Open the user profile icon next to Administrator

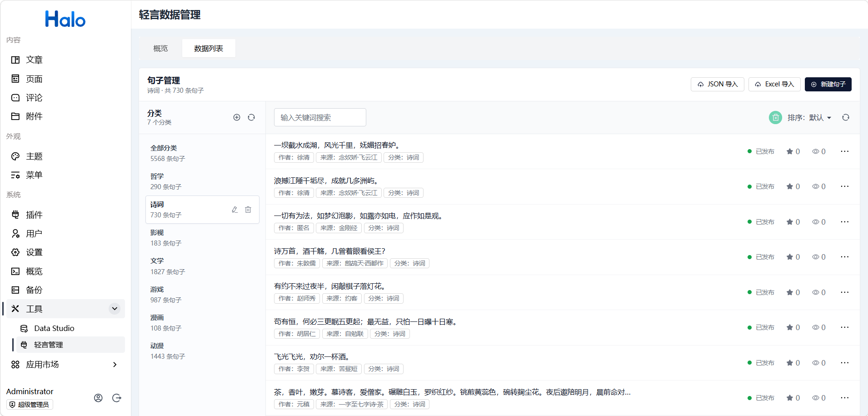pyautogui.click(x=98, y=398)
